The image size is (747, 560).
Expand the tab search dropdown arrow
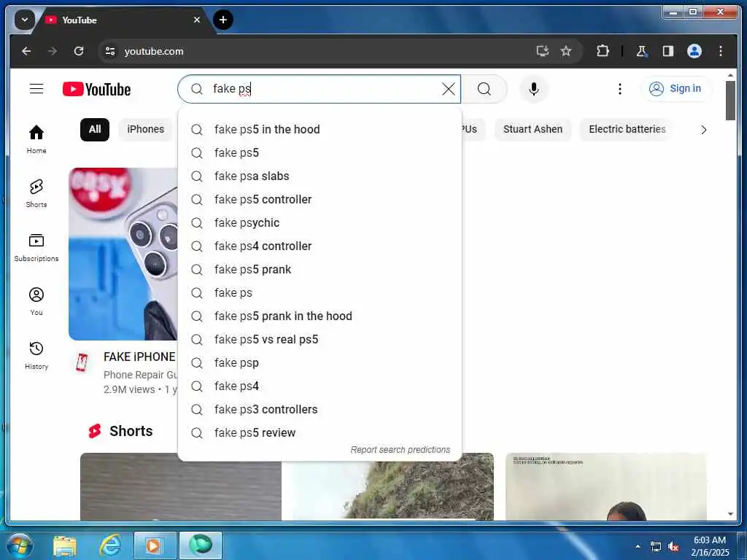[24, 20]
